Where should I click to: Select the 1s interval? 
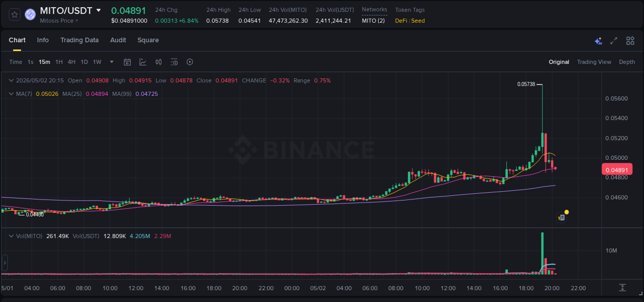coord(30,62)
